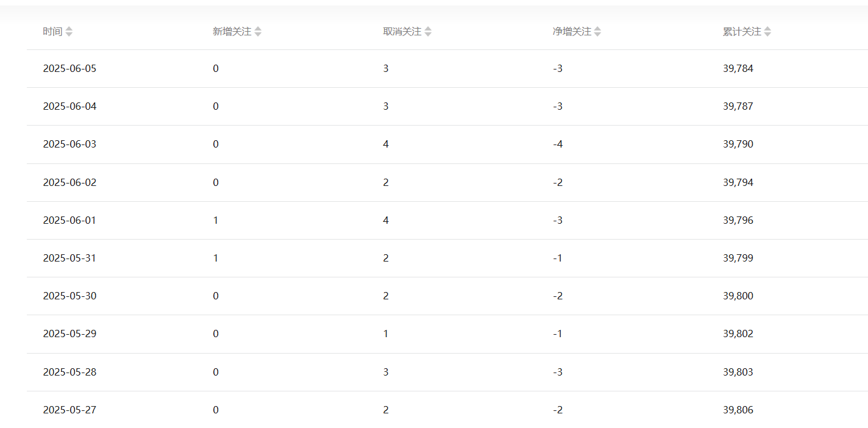
Task: Sort by 累计关注 column arrow icon
Action: (767, 32)
